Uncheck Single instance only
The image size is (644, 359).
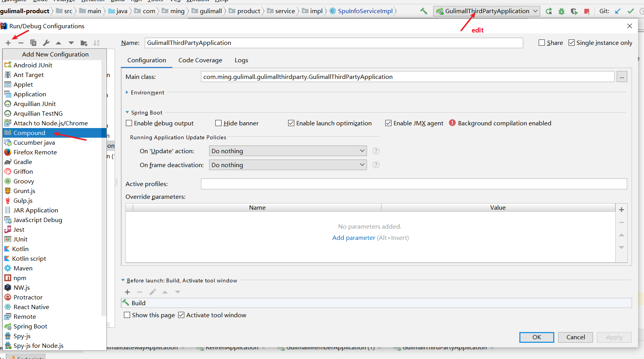click(572, 43)
